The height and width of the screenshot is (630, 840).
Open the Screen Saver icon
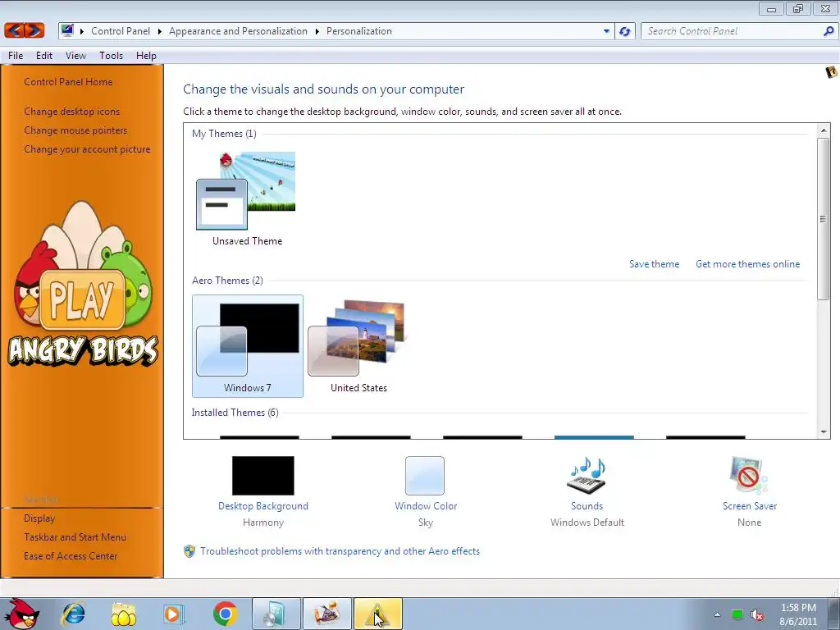click(x=749, y=475)
